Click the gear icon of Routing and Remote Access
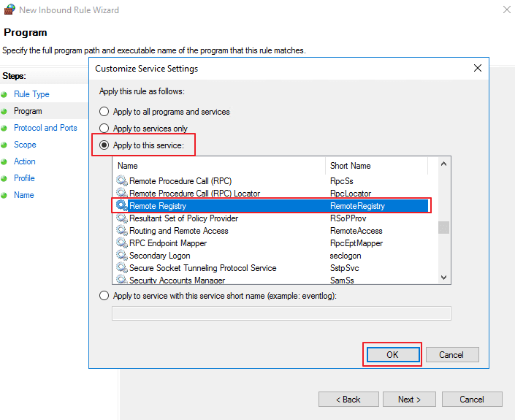This screenshot has height=420, width=515. click(x=122, y=231)
